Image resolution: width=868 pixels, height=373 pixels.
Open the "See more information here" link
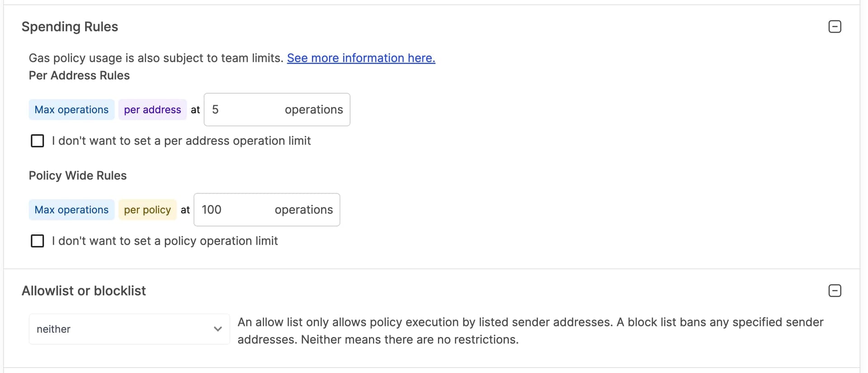[x=361, y=58]
